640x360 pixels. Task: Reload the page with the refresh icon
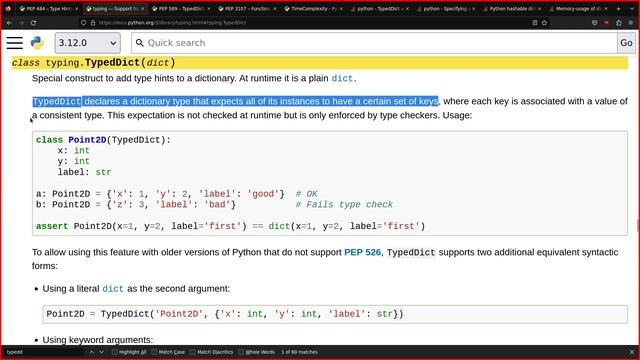click(x=33, y=23)
